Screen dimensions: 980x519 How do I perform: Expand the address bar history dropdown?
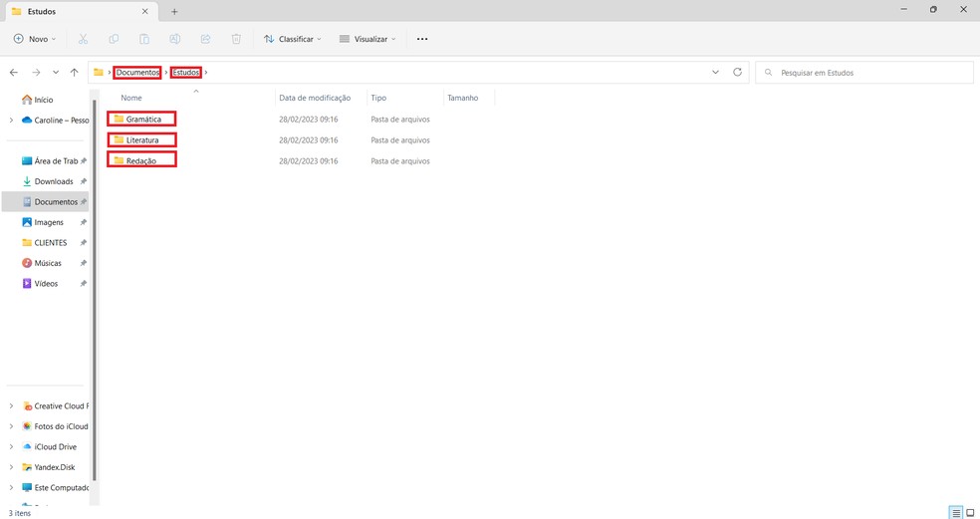point(716,73)
